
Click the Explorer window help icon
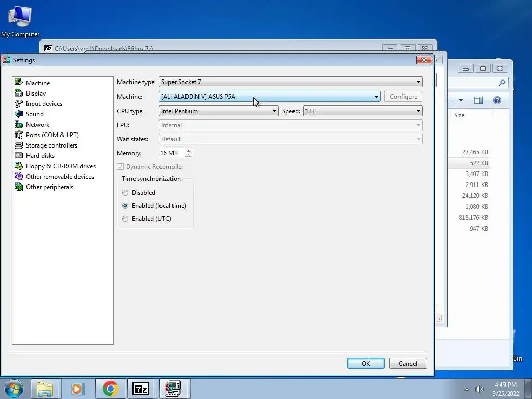[497, 100]
